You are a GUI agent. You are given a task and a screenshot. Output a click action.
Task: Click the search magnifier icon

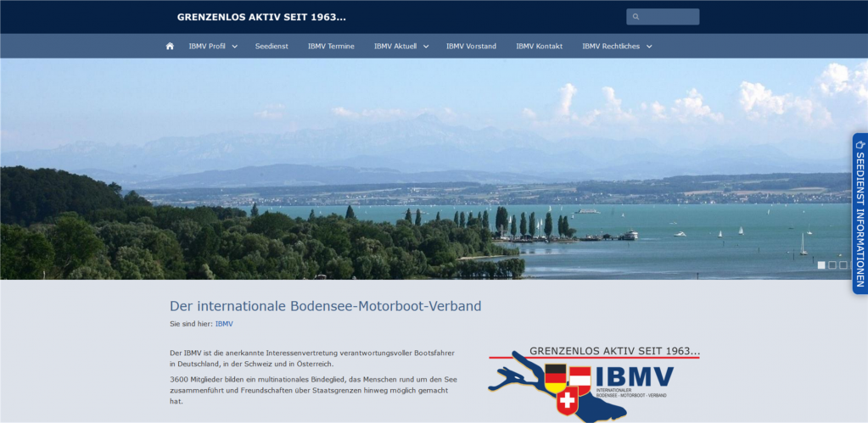[x=636, y=17]
